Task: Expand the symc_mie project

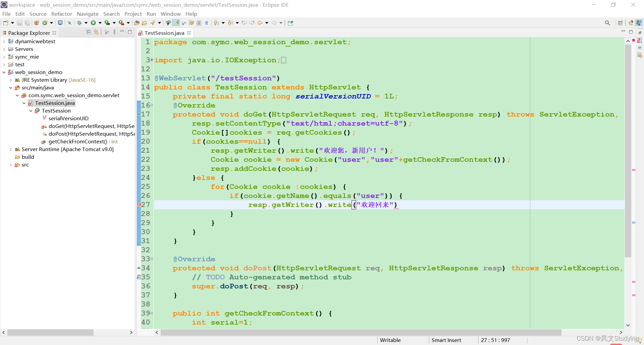Action: point(4,57)
